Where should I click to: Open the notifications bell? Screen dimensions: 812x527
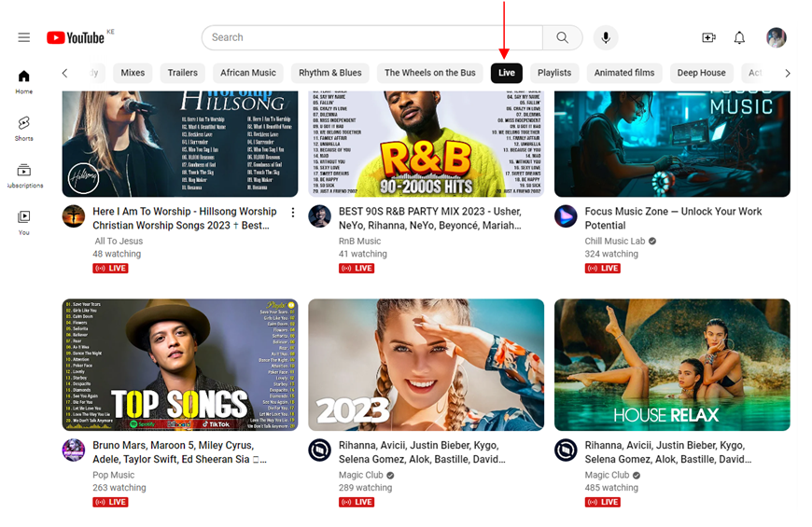point(739,37)
